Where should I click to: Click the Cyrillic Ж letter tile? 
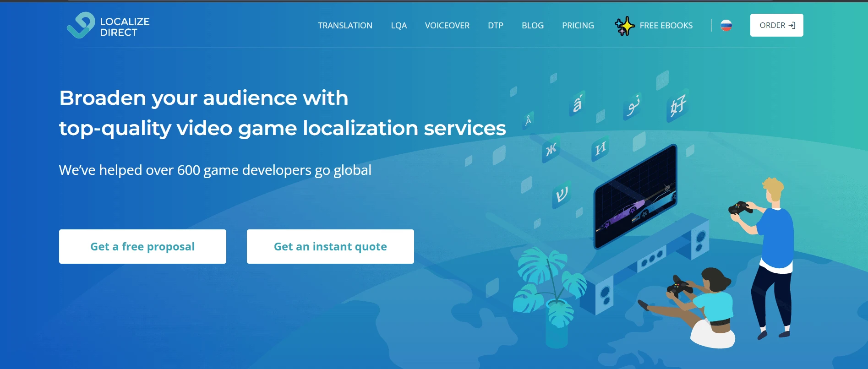pyautogui.click(x=551, y=149)
